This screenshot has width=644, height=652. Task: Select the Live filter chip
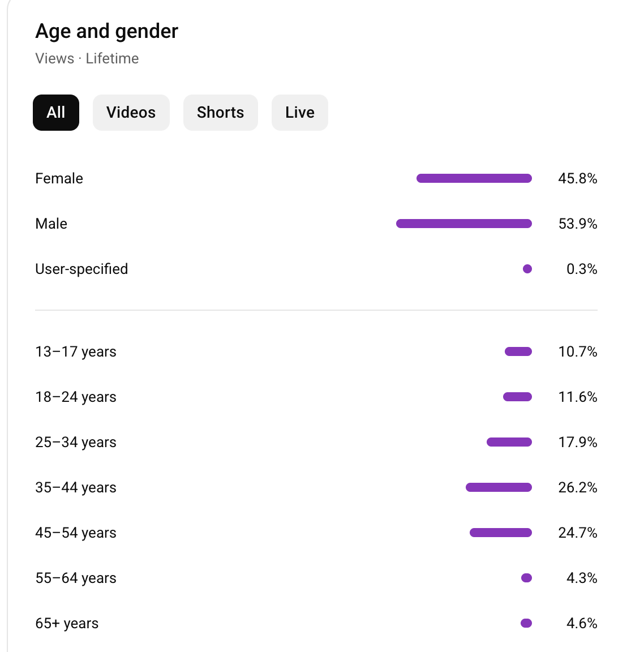pyautogui.click(x=299, y=113)
